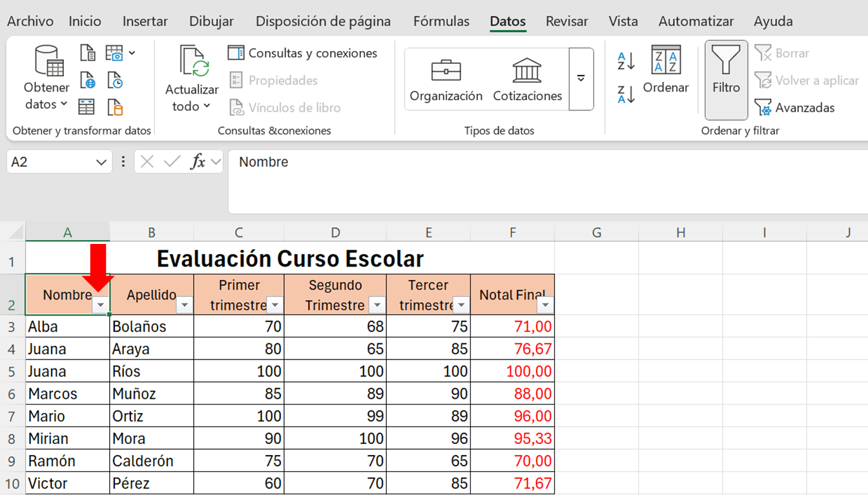Open the Name Box dropdown arrow
Viewport: 868px width, 495px height.
tap(101, 162)
